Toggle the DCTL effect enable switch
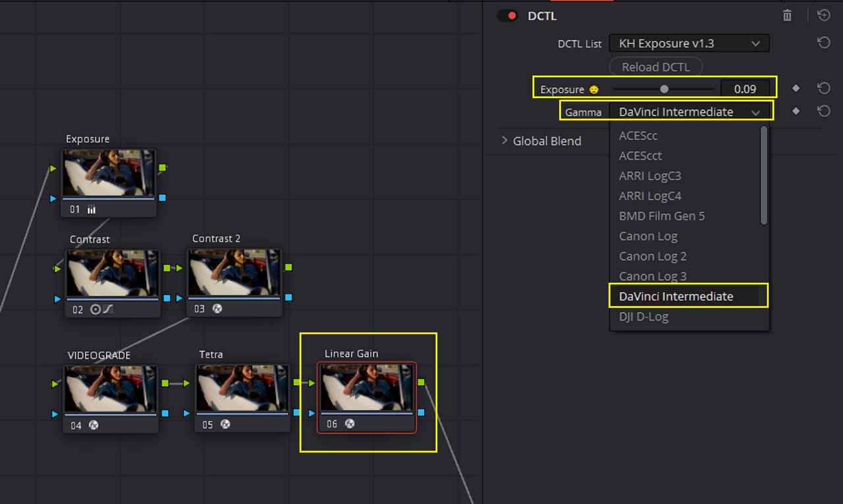Screen dimensions: 843x504 [507, 16]
